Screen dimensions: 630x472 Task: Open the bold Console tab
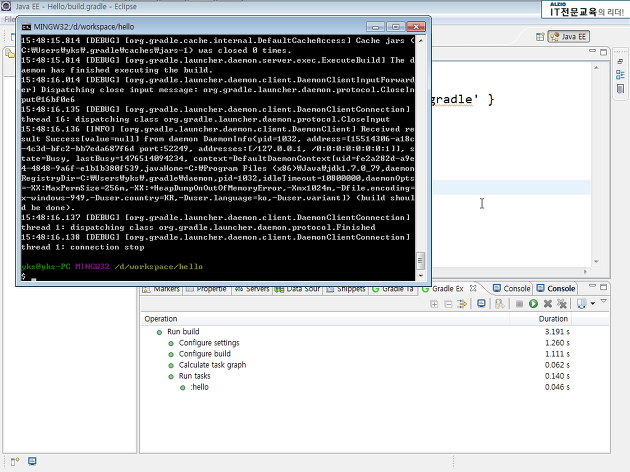tap(556, 288)
